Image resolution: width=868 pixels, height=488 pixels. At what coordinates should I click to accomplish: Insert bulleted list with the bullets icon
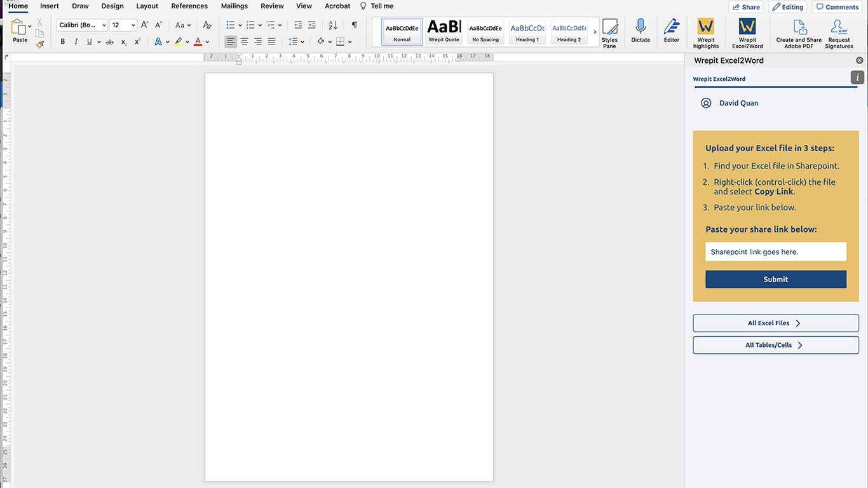coord(231,25)
